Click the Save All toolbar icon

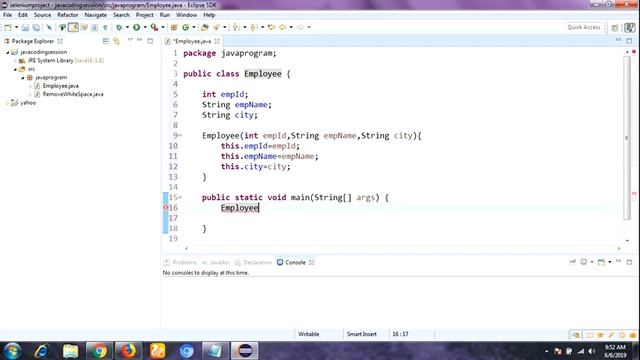point(36,27)
